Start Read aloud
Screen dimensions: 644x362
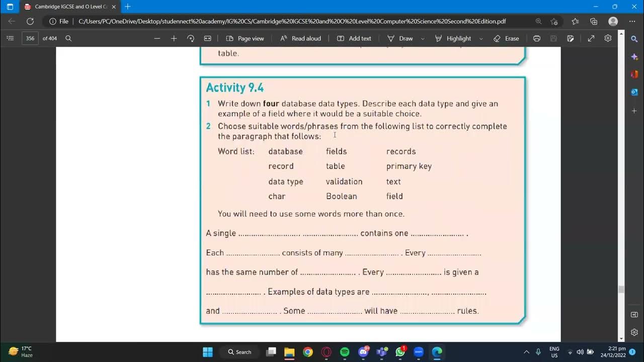300,38
